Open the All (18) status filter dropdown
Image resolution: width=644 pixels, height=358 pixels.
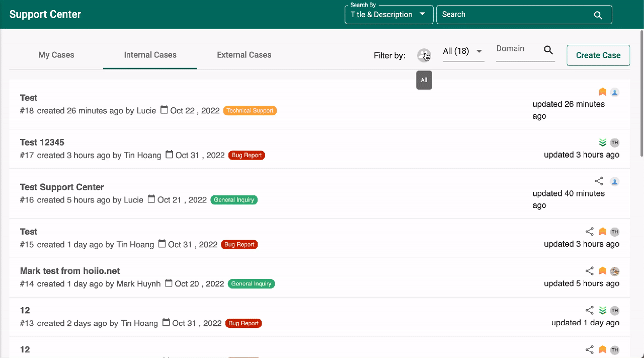coord(463,51)
